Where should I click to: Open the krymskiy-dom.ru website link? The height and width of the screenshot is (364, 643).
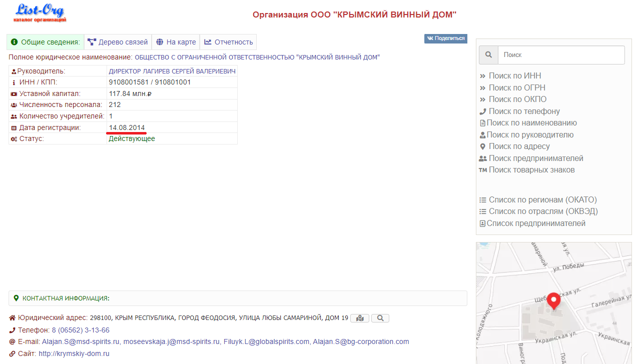(74, 353)
